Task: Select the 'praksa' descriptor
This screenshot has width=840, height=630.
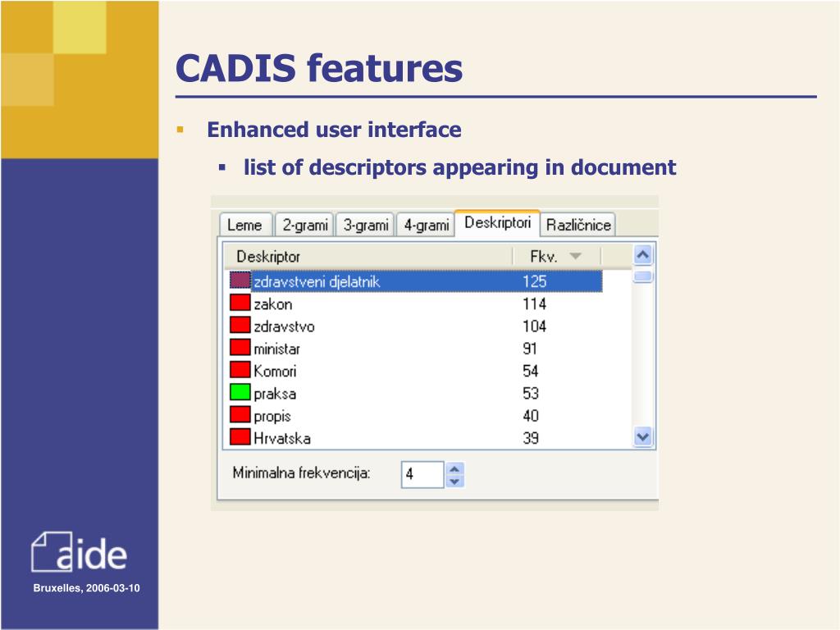Action: coord(275,395)
